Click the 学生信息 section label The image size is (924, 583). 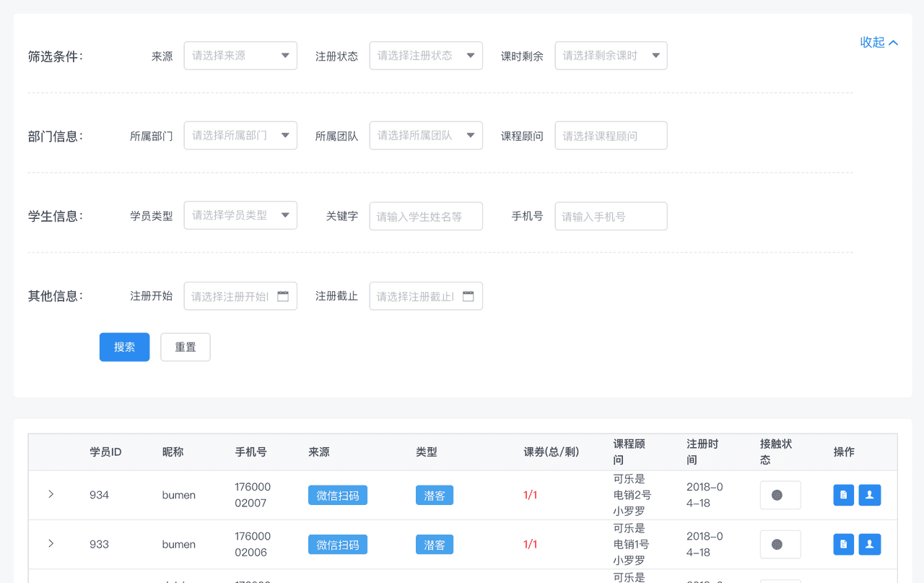pos(56,216)
